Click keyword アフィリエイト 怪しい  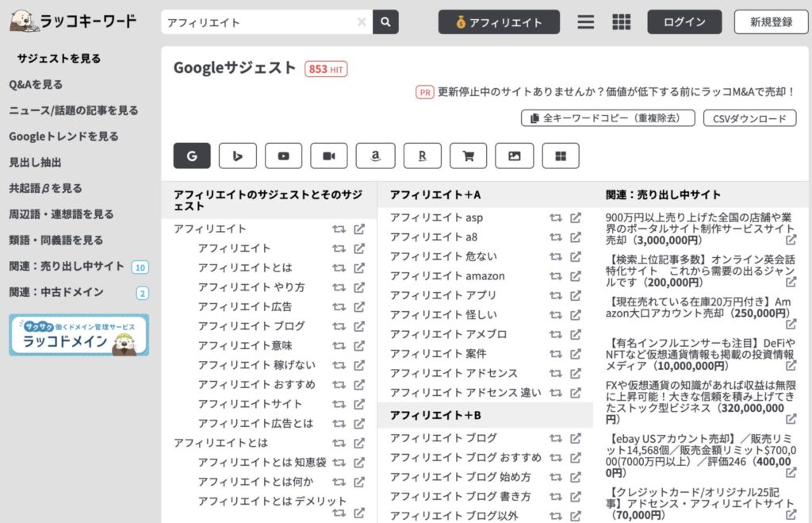443,315
